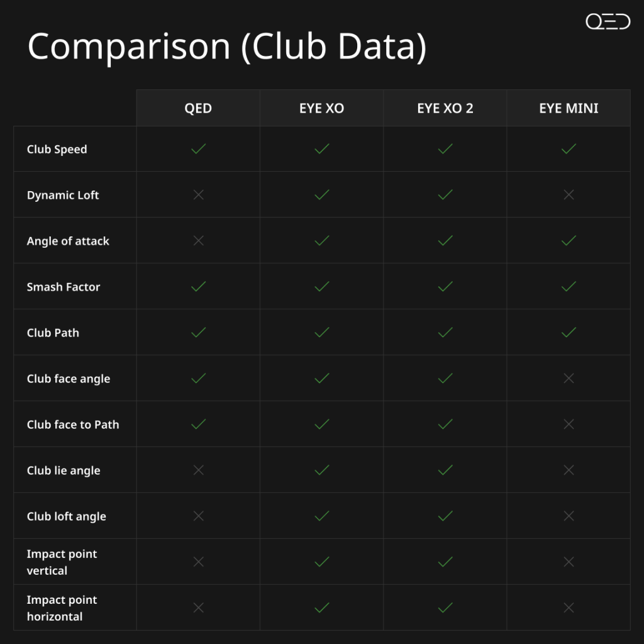
Task: Click the Club loft angle row label
Action: 66,516
